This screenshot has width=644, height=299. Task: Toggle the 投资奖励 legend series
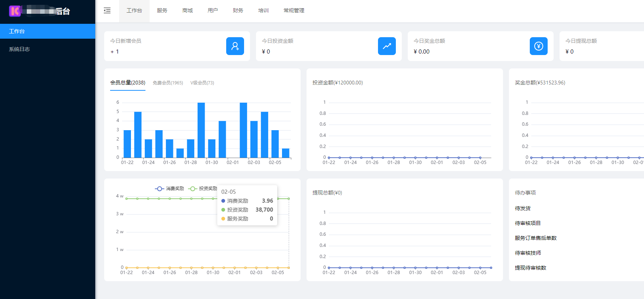point(203,189)
